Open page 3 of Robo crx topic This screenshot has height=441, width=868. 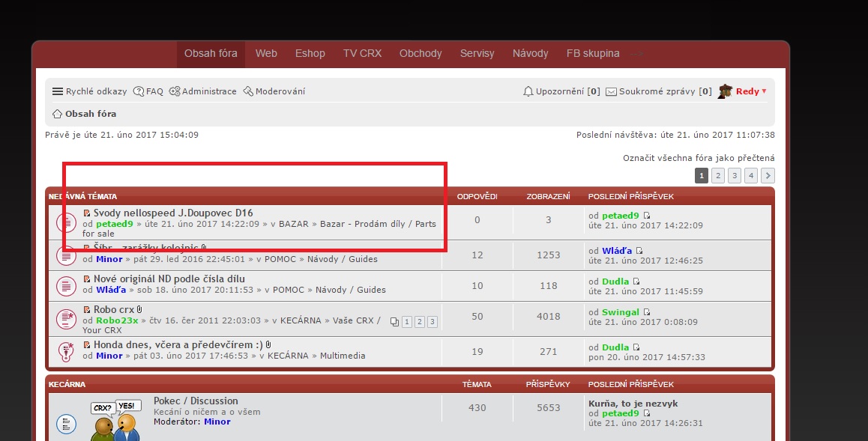tap(432, 322)
